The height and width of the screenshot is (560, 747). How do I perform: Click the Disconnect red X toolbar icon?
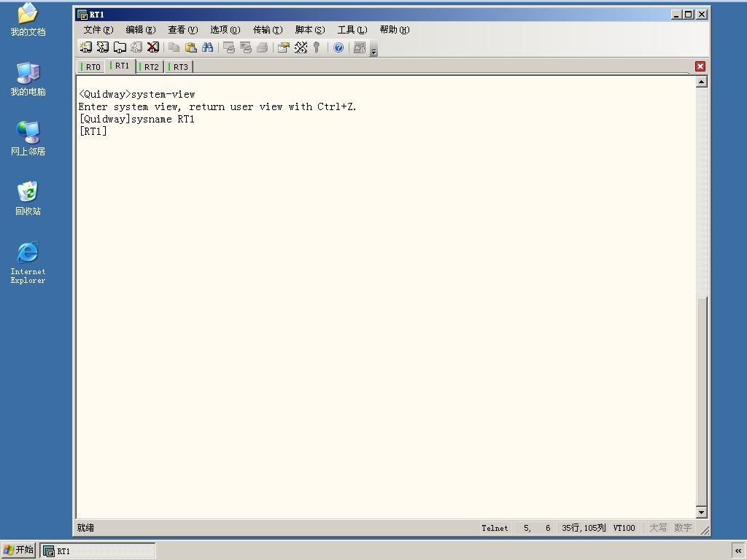[x=153, y=47]
